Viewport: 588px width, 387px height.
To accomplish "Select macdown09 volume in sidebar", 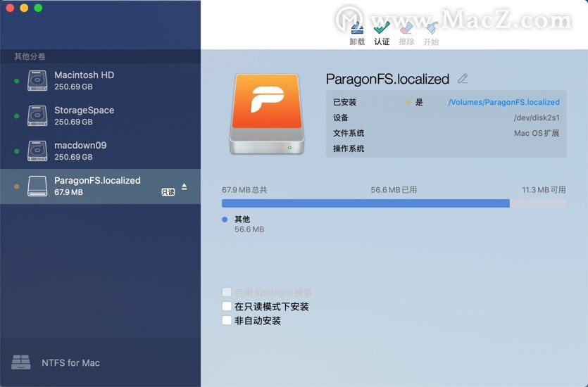I will pos(100,151).
